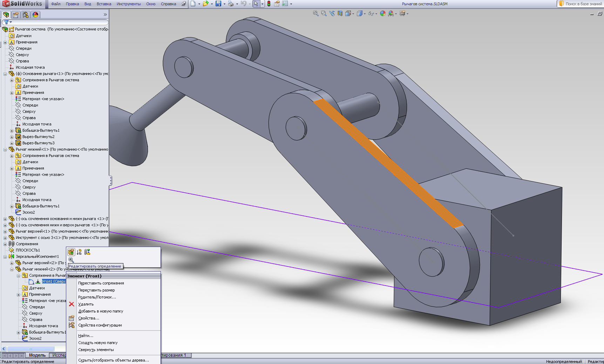Open the PropertyManager panel tab icon
This screenshot has width=604, height=364.
point(16,15)
